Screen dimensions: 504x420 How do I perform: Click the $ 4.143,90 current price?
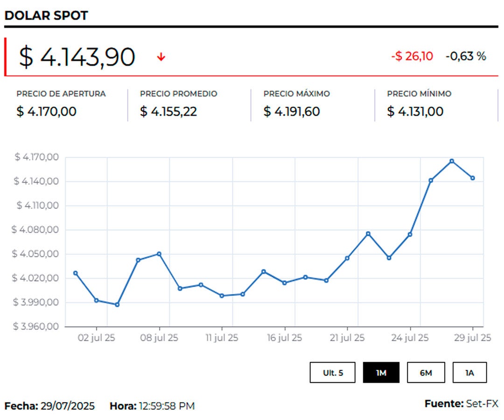77,57
